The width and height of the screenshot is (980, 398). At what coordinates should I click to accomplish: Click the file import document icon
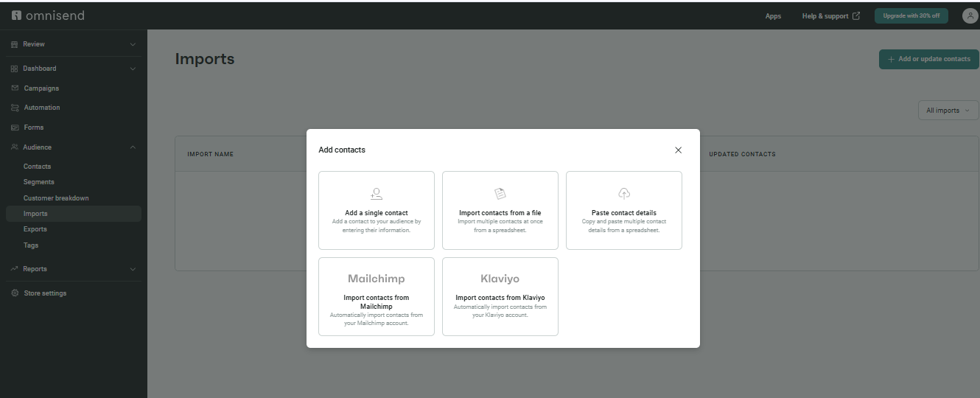[500, 194]
